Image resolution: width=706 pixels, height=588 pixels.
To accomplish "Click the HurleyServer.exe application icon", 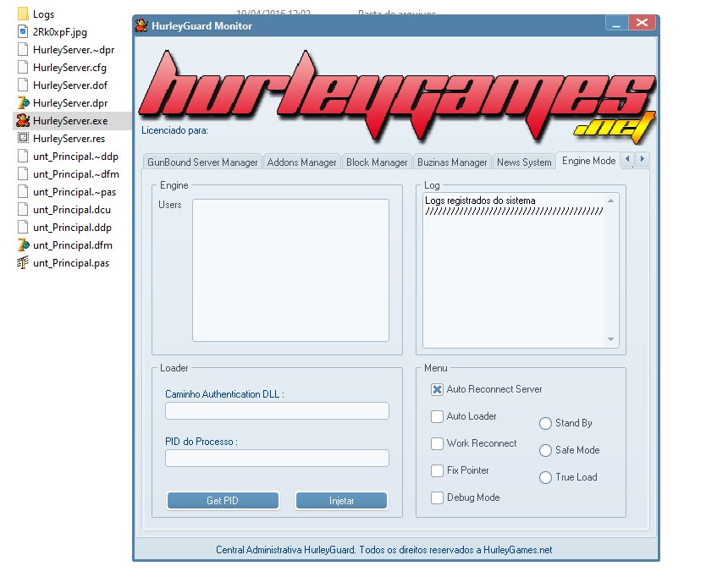I will click(23, 121).
